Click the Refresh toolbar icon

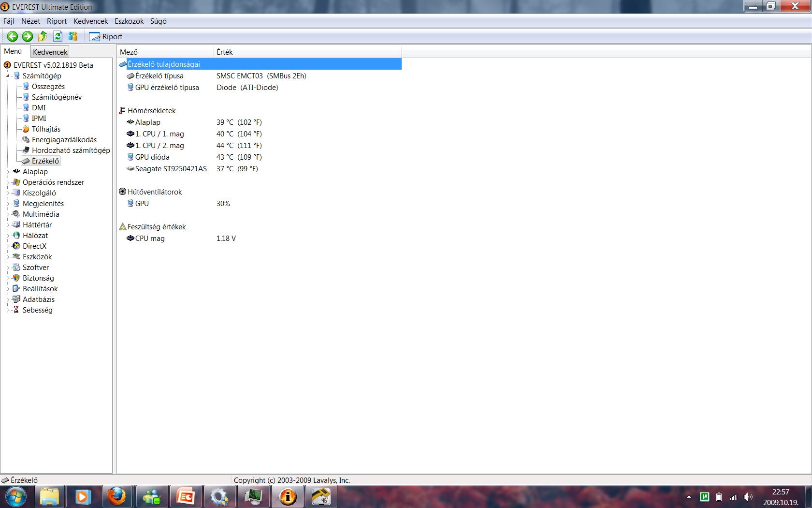tap(58, 36)
